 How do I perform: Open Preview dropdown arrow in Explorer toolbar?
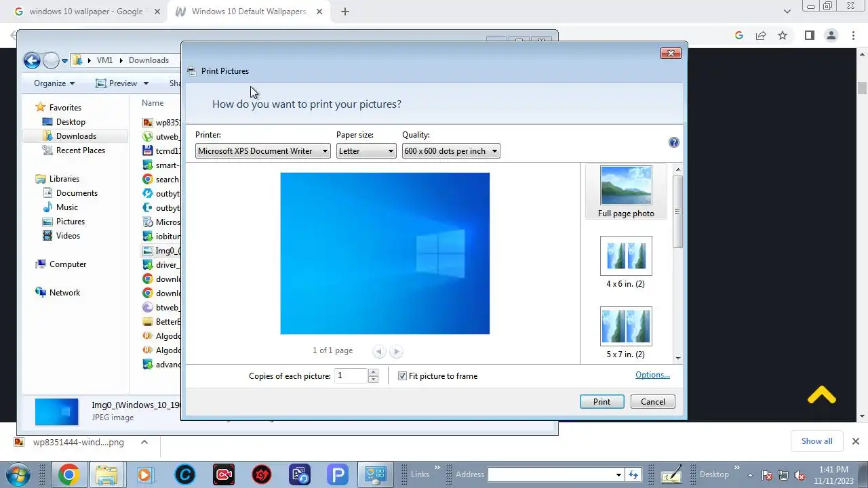[x=145, y=83]
